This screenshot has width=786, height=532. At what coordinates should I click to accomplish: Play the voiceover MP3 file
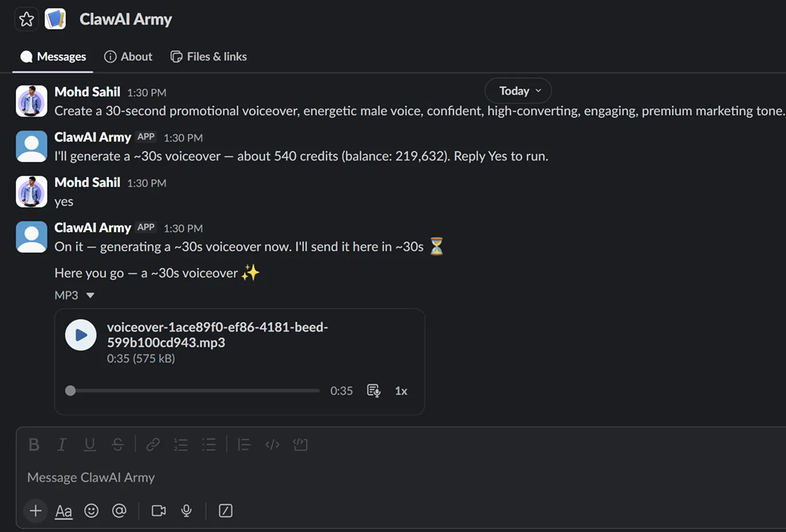click(x=81, y=335)
